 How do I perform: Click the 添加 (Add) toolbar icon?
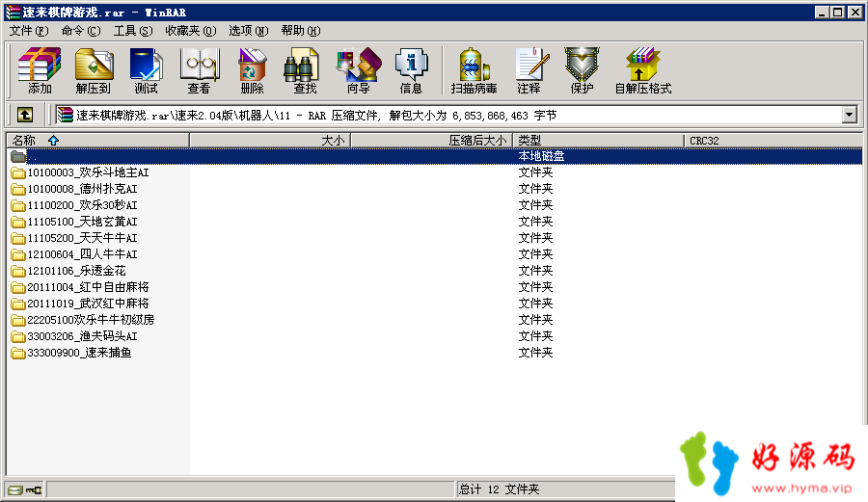pyautogui.click(x=40, y=70)
